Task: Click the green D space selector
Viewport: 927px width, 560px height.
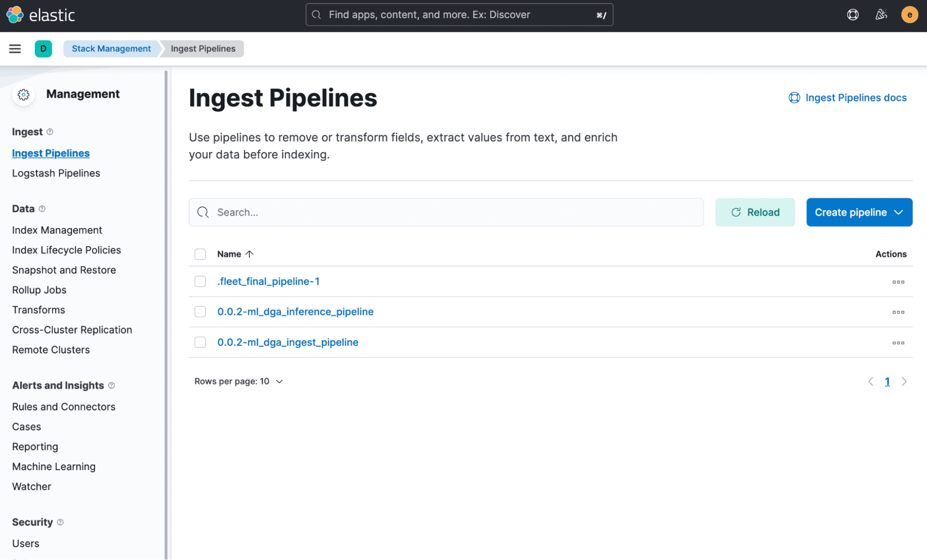Action: (43, 49)
